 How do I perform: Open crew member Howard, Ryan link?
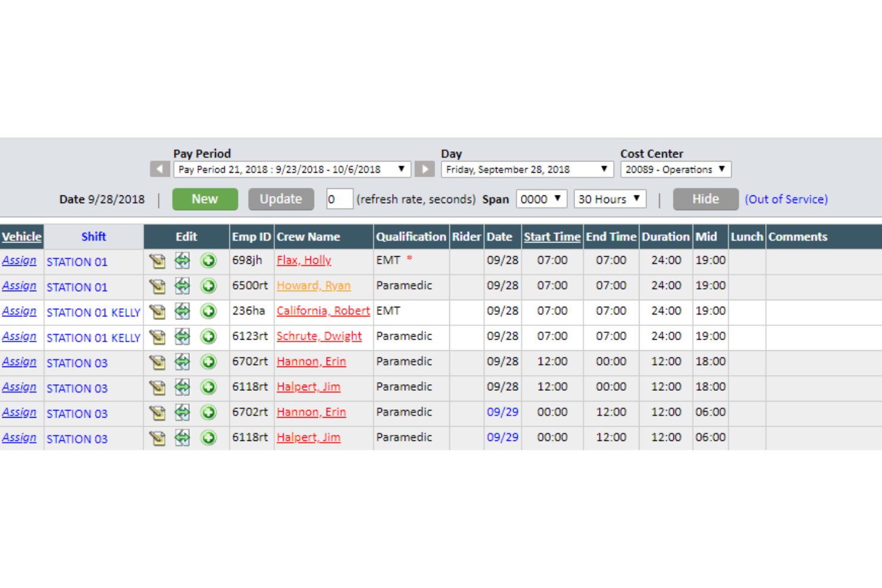click(x=313, y=286)
